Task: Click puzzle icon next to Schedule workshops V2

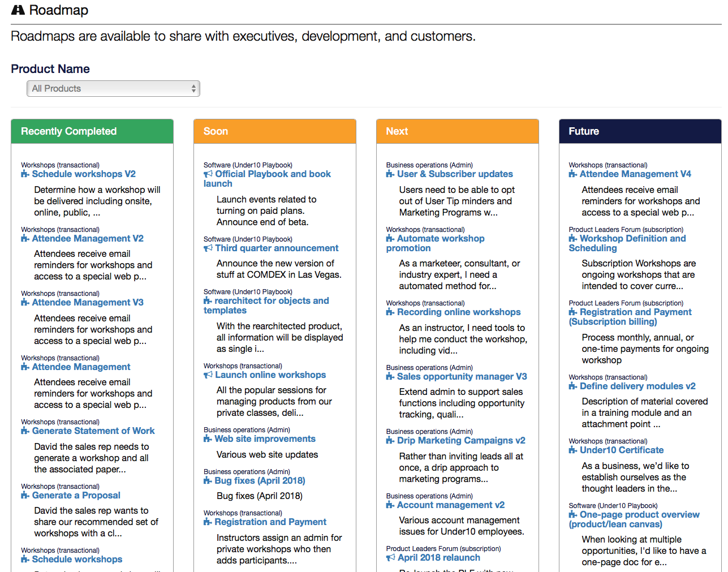Action: pyautogui.click(x=25, y=174)
